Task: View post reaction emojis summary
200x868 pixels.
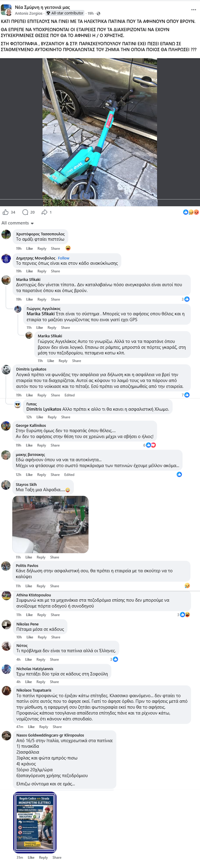Action: (191, 212)
